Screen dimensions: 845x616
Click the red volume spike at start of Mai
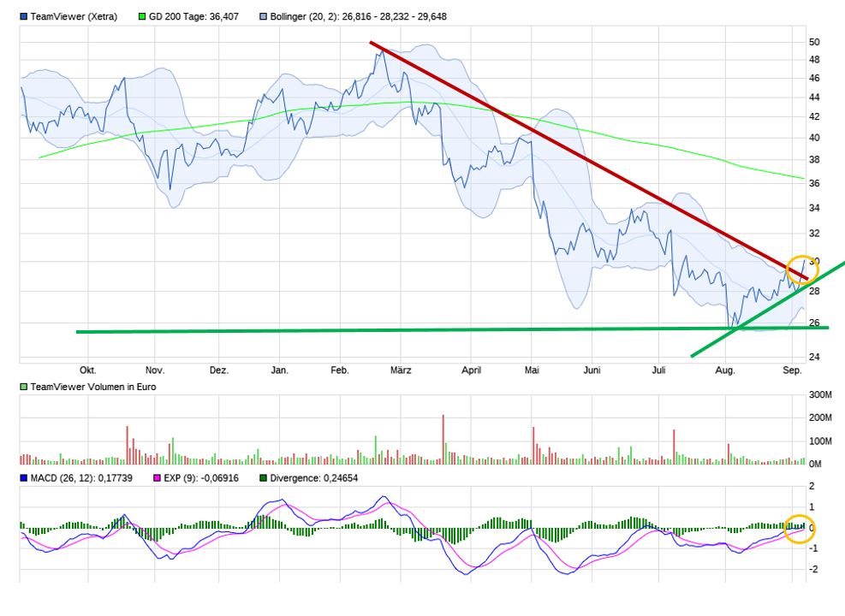[x=533, y=446]
